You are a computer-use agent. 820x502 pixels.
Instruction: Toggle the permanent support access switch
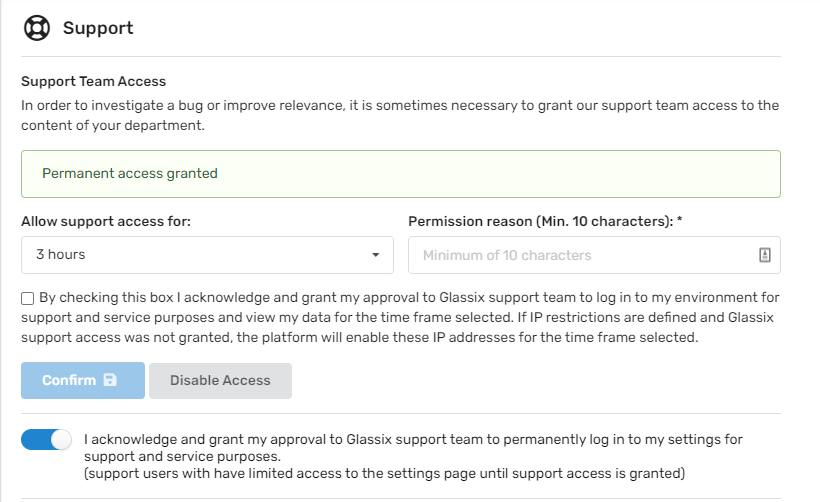[x=47, y=440]
